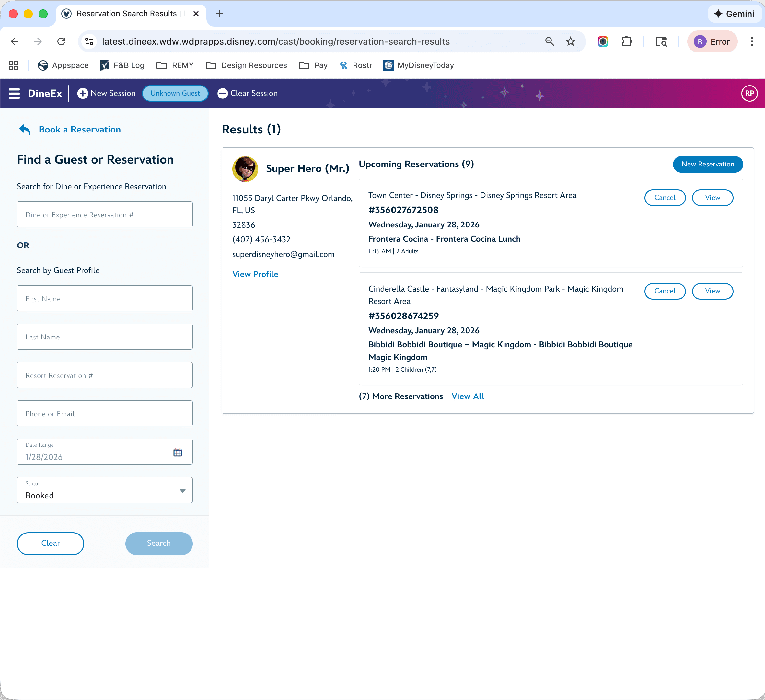This screenshot has width=765, height=700.
Task: Open the RP user profile avatar
Action: click(x=749, y=93)
